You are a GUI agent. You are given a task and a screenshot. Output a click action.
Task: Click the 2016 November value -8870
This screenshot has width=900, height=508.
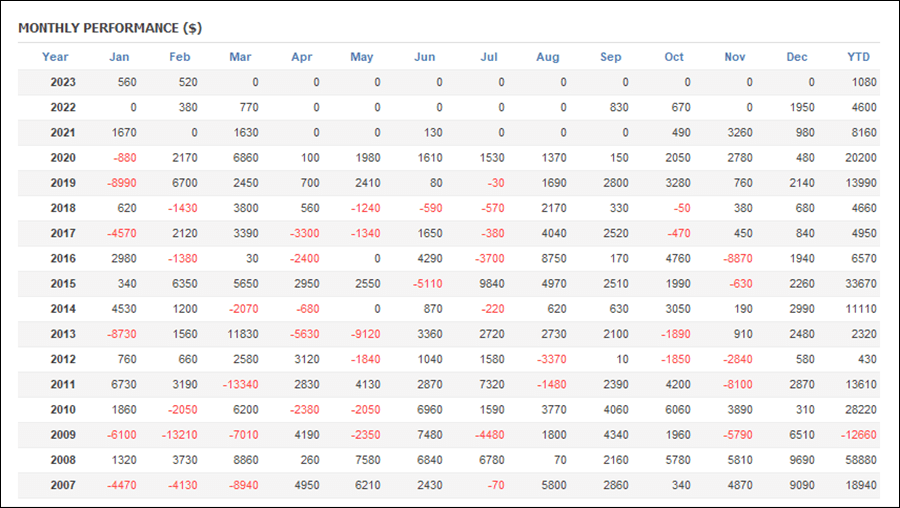(738, 258)
